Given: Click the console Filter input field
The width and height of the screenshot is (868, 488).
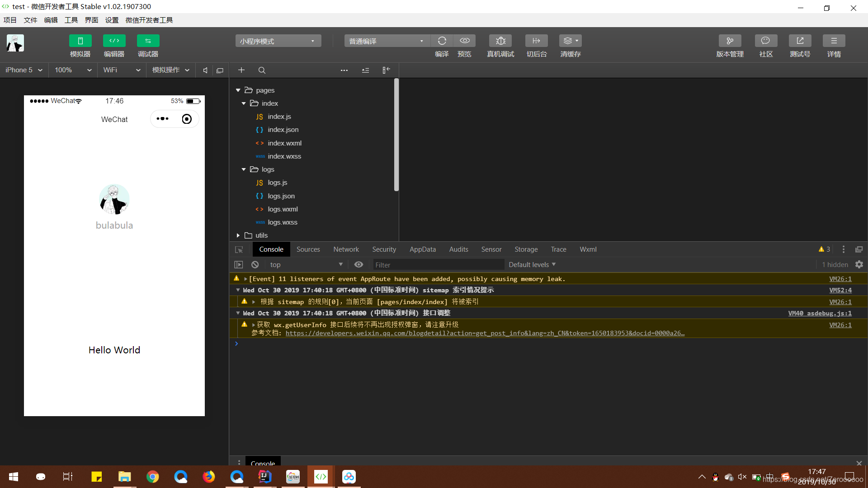Looking at the screenshot, I should tap(437, 265).
